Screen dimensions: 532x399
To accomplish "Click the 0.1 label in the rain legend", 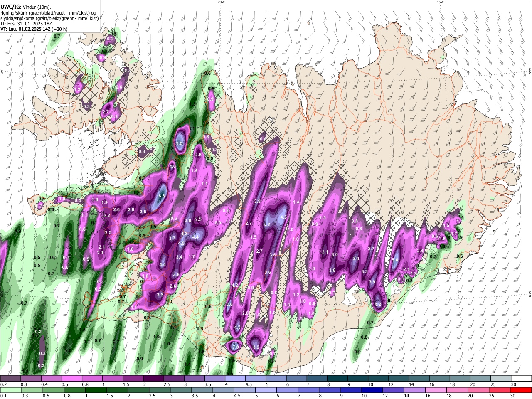I will (x=3, y=396).
